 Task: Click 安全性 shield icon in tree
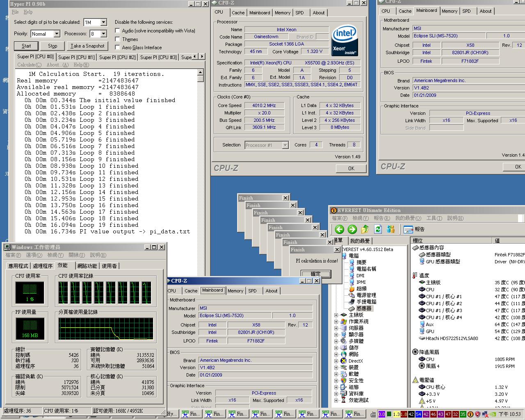(x=344, y=381)
